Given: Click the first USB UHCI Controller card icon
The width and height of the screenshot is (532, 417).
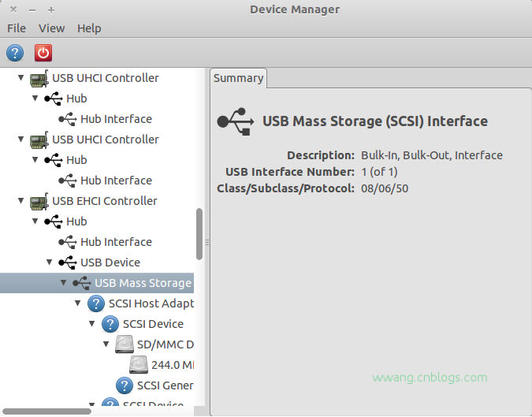Looking at the screenshot, I should (x=39, y=78).
